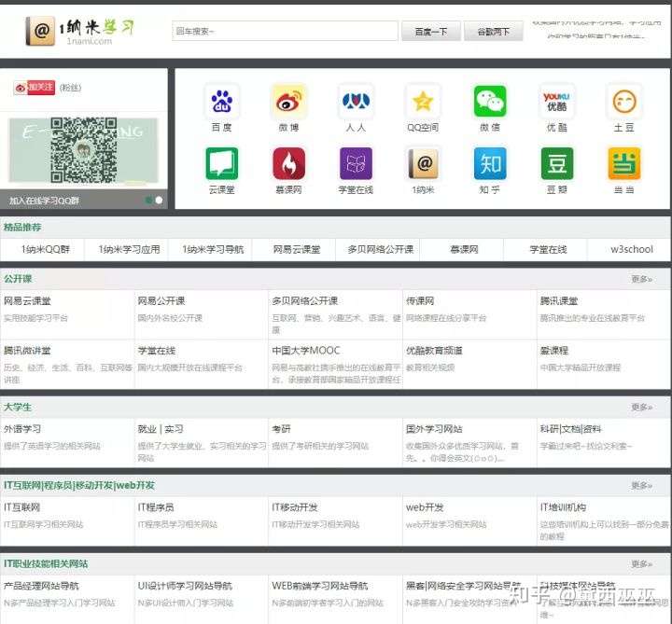The width and height of the screenshot is (672, 624).
Task: Open the 腾讯课堂 link
Action: pyautogui.click(x=559, y=301)
